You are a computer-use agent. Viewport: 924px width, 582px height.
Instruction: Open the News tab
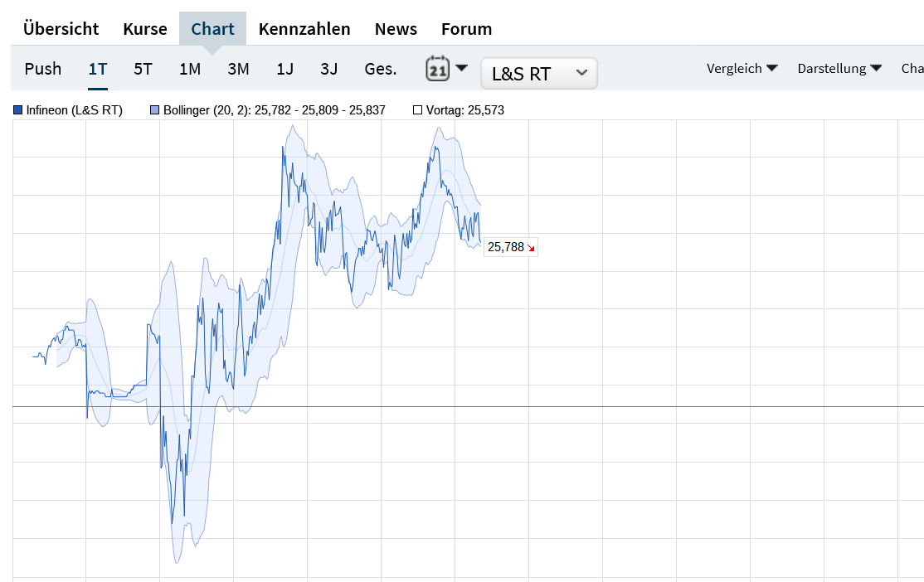[396, 29]
